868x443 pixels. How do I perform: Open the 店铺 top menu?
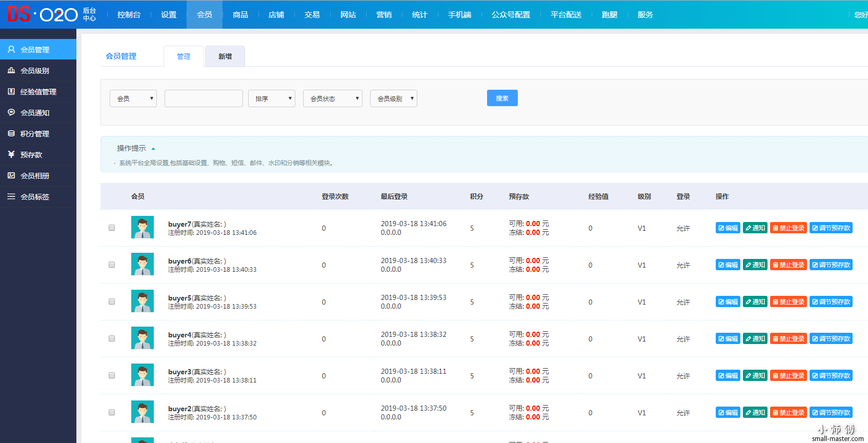pyautogui.click(x=276, y=14)
